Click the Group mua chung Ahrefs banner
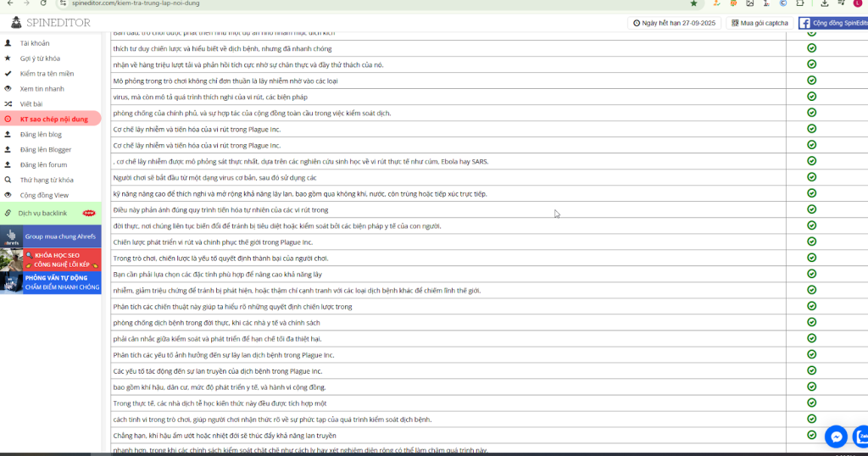 pyautogui.click(x=51, y=236)
